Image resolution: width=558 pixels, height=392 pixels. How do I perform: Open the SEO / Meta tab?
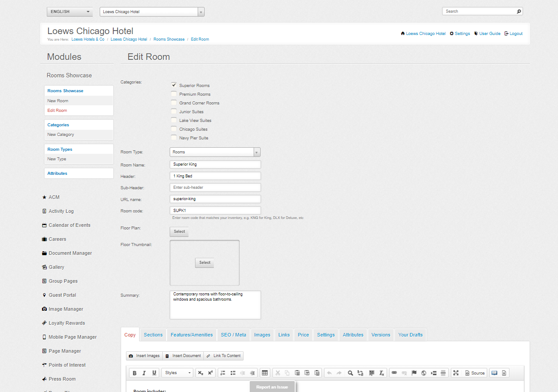[x=234, y=335]
